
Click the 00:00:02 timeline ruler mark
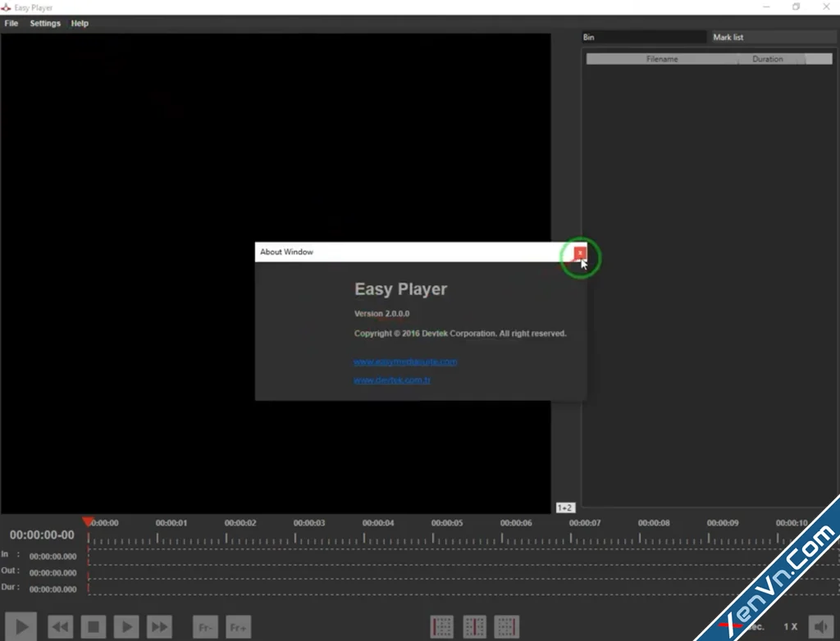tap(240, 523)
